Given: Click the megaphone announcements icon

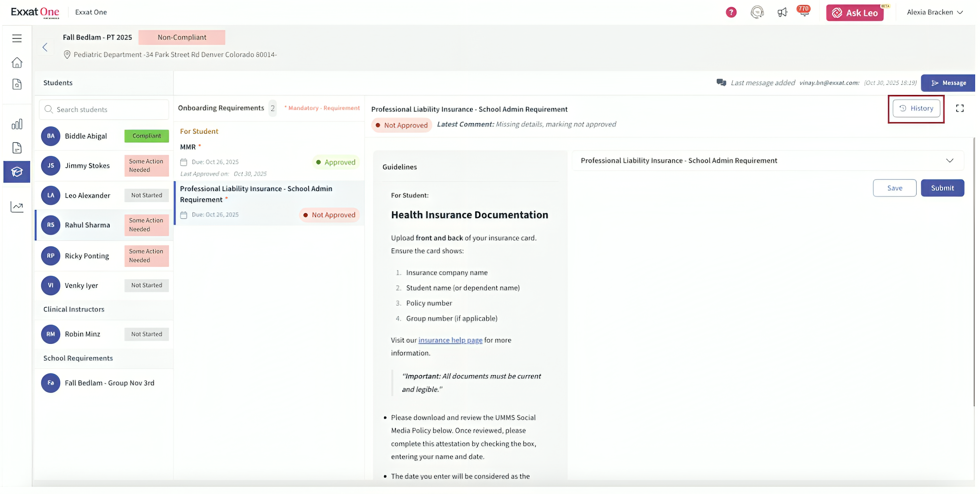Looking at the screenshot, I should 782,13.
